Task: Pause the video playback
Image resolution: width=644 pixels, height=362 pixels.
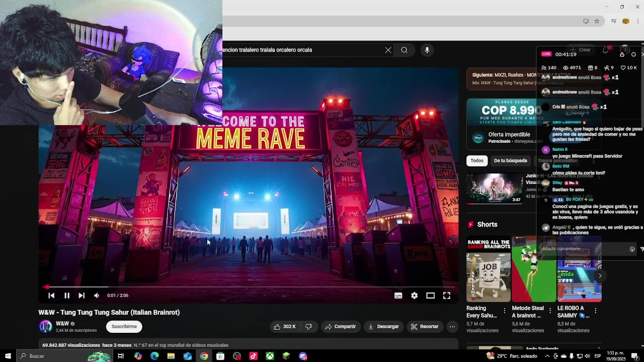Action: 66,296
